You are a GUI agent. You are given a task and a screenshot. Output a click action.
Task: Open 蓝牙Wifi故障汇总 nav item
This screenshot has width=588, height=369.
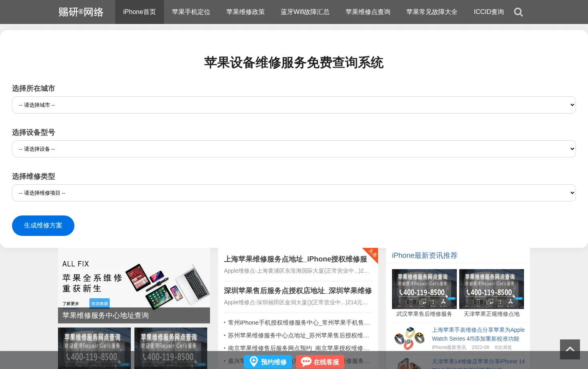pyautogui.click(x=305, y=12)
